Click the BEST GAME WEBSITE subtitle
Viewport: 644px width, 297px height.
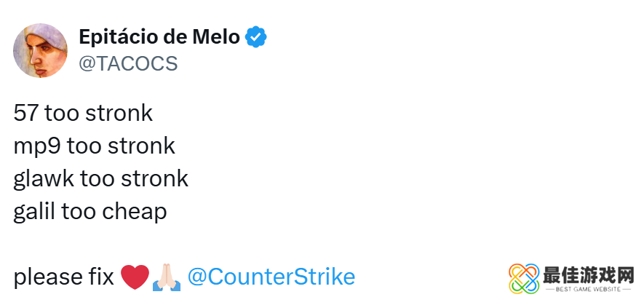[x=589, y=290]
